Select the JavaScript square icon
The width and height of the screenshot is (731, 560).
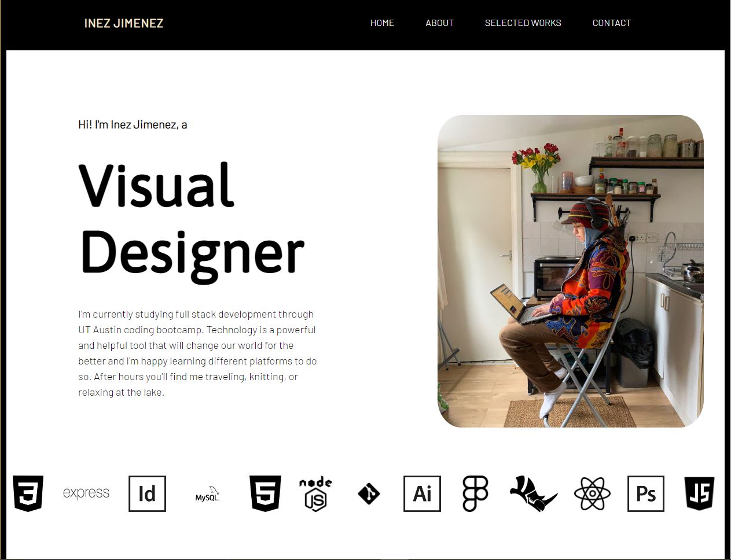699,494
